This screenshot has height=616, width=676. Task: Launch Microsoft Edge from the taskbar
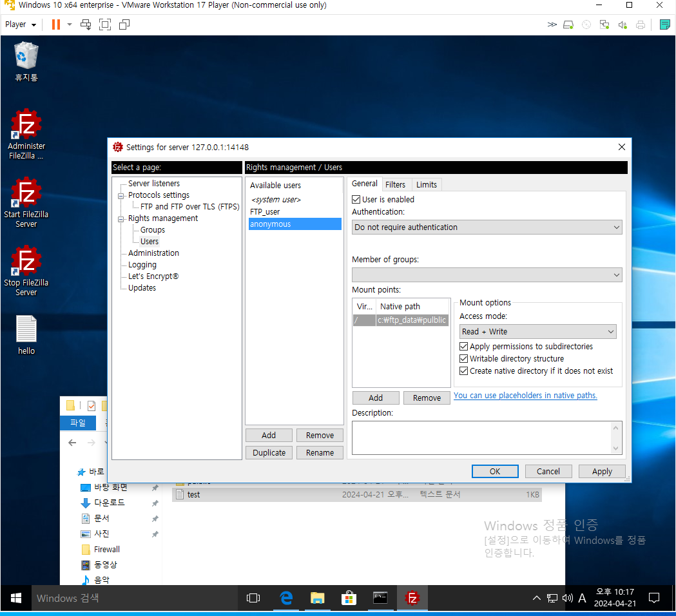286,598
